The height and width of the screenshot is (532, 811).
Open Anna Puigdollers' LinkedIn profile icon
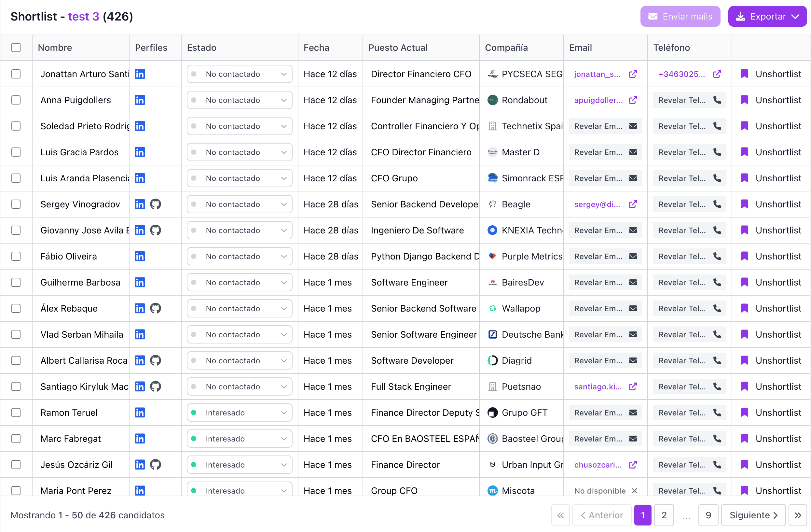pyautogui.click(x=140, y=100)
